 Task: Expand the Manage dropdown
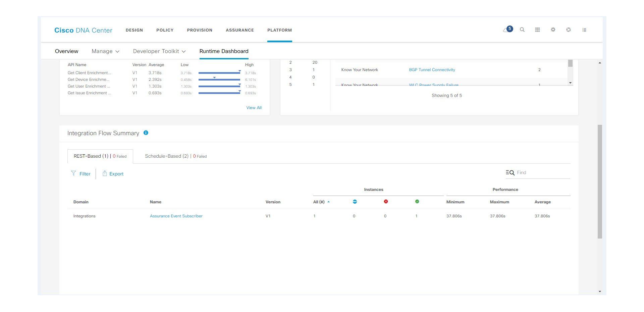(105, 51)
